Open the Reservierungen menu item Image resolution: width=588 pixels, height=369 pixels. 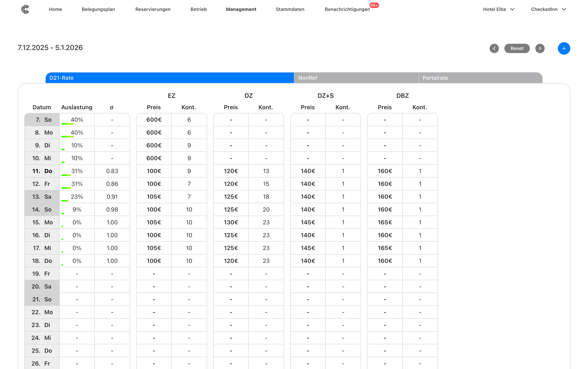pyautogui.click(x=153, y=9)
